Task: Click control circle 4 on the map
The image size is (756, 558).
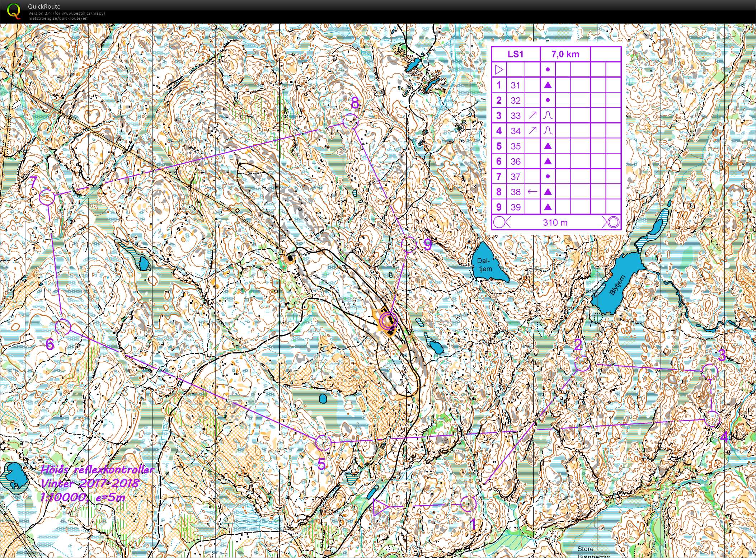Action: click(x=712, y=419)
